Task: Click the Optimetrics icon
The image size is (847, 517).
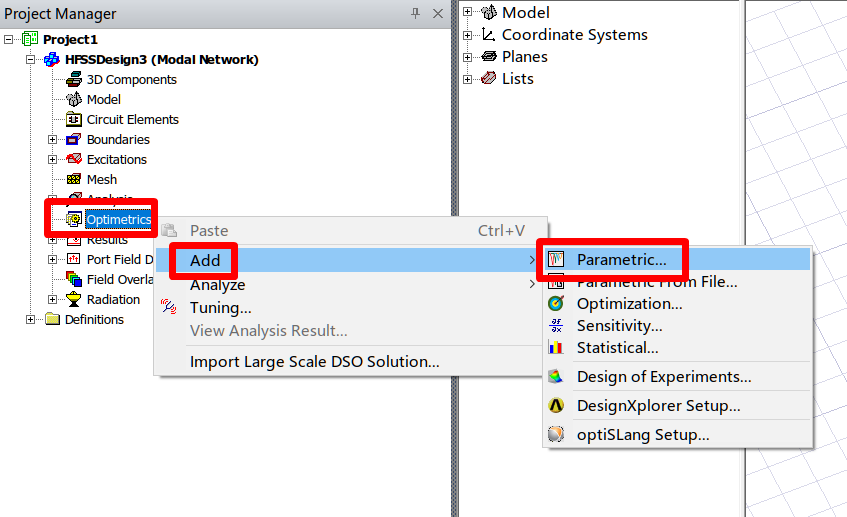Action: 74,219
